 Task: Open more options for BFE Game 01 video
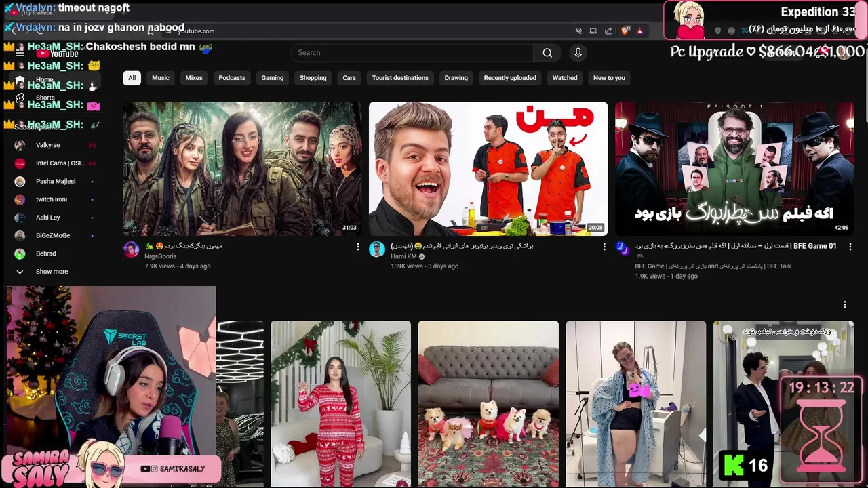tap(850, 247)
